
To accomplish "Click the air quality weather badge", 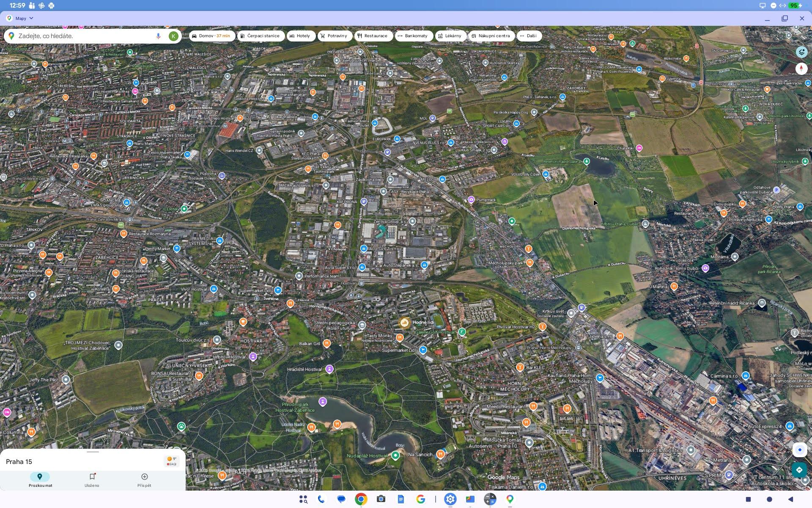I will click(x=172, y=461).
